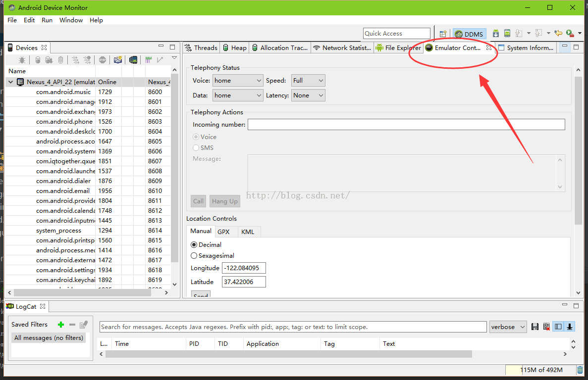Select the SMS radio button

(196, 148)
